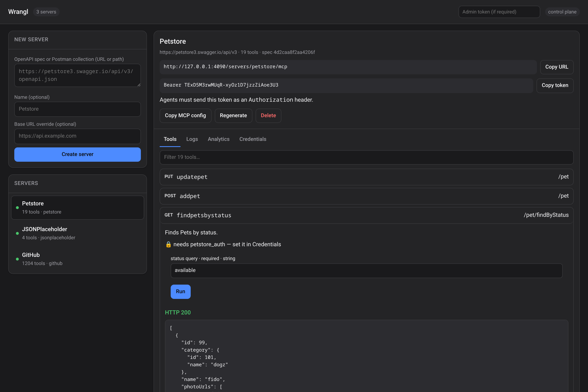Screen dimensions: 588x392
Task: Open the Analytics tab
Action: pos(218,139)
